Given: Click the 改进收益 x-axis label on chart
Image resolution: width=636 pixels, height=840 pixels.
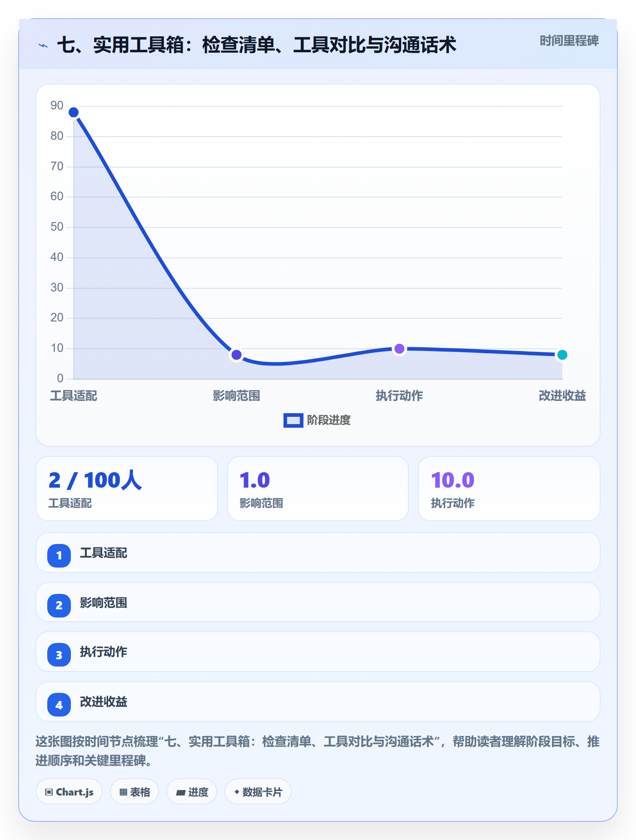Looking at the screenshot, I should coord(562,396).
